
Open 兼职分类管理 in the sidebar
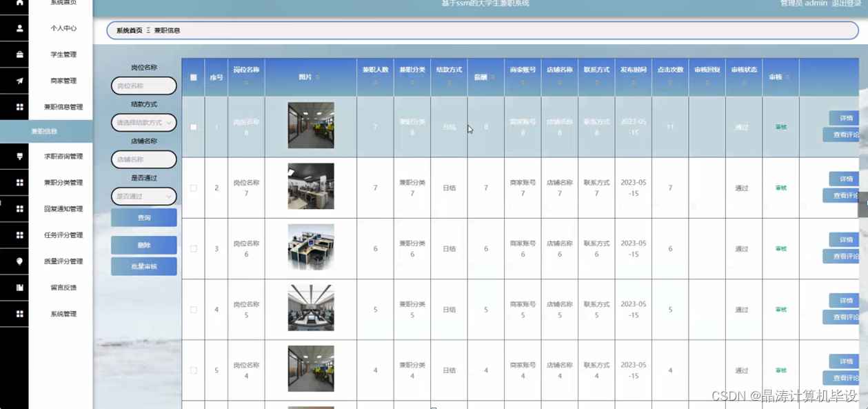pyautogui.click(x=63, y=183)
